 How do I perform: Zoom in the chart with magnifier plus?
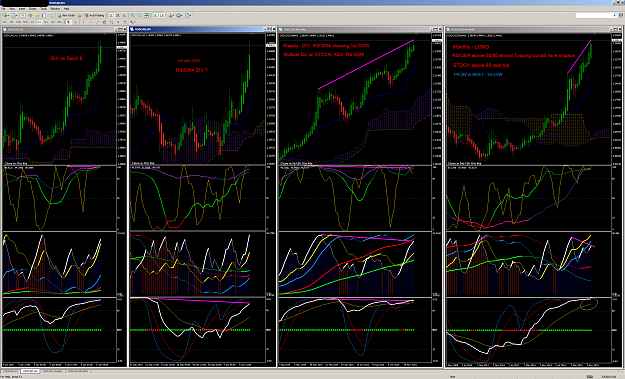click(x=133, y=16)
